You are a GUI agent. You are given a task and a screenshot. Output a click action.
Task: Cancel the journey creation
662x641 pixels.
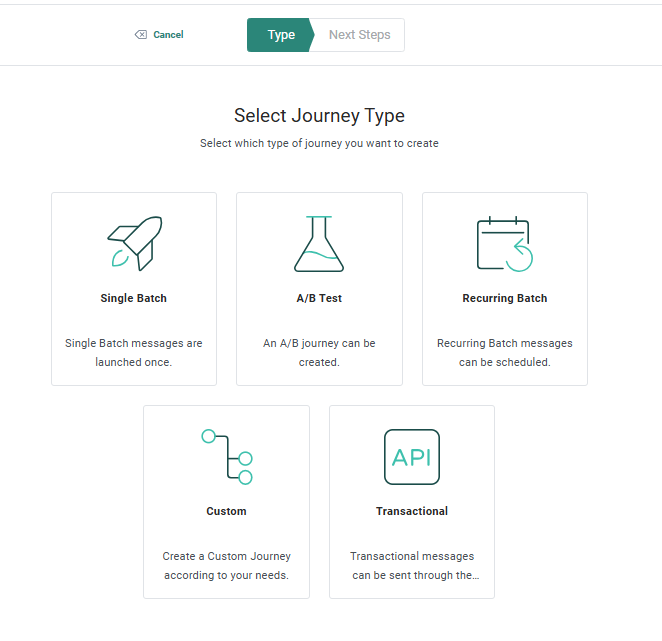click(x=168, y=35)
